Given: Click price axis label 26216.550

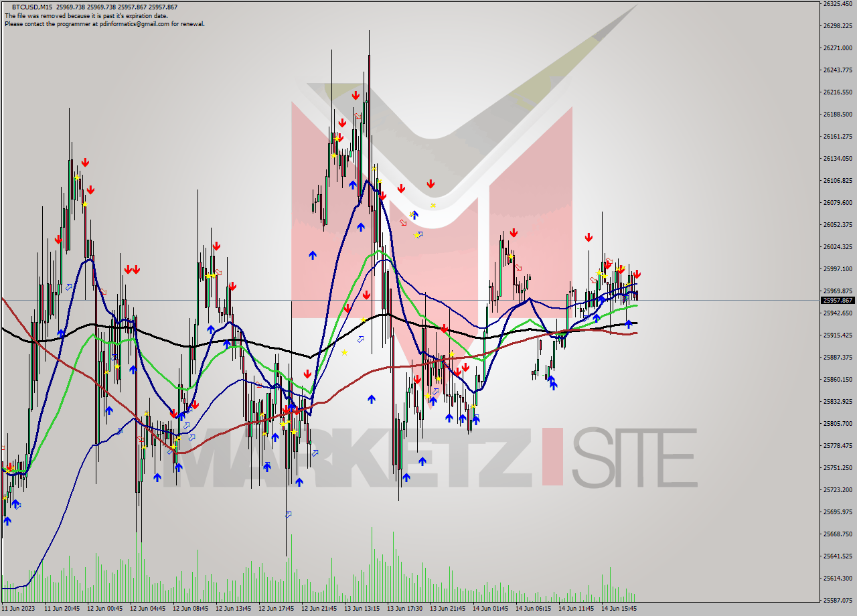Looking at the screenshot, I should pos(838,92).
